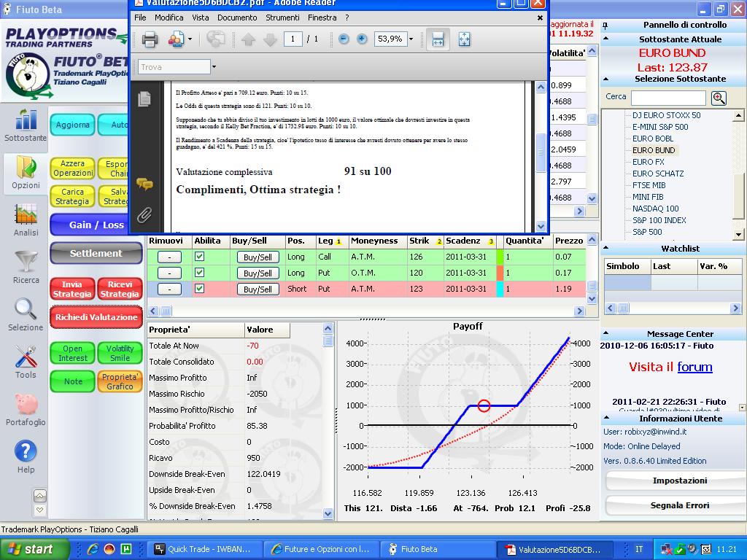Viewport: 747px width, 560px height.
Task: Click the zoom in plus icon
Action: coord(362,39)
